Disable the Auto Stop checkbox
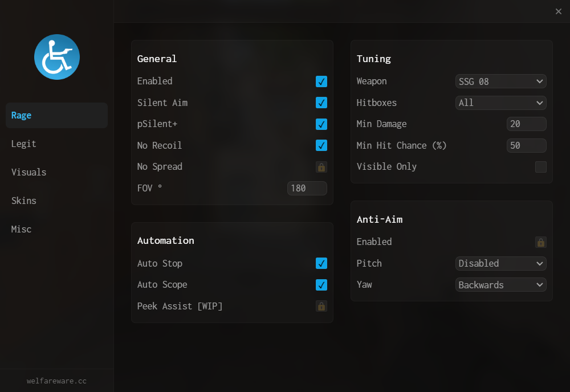The image size is (570, 392). 321,264
